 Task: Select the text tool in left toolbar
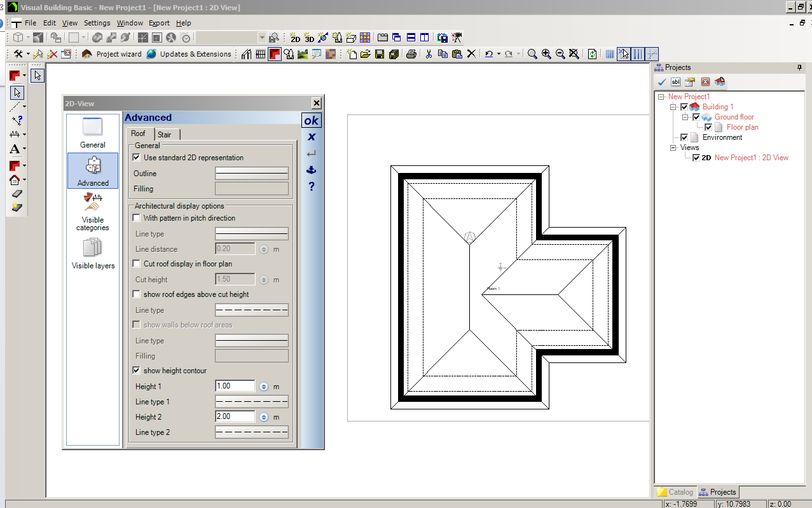pos(15,149)
